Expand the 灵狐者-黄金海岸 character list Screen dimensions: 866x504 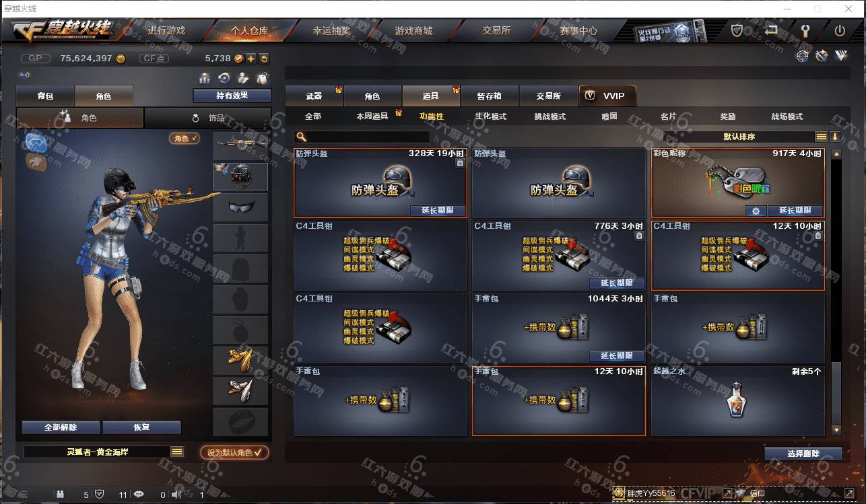pyautogui.click(x=177, y=452)
